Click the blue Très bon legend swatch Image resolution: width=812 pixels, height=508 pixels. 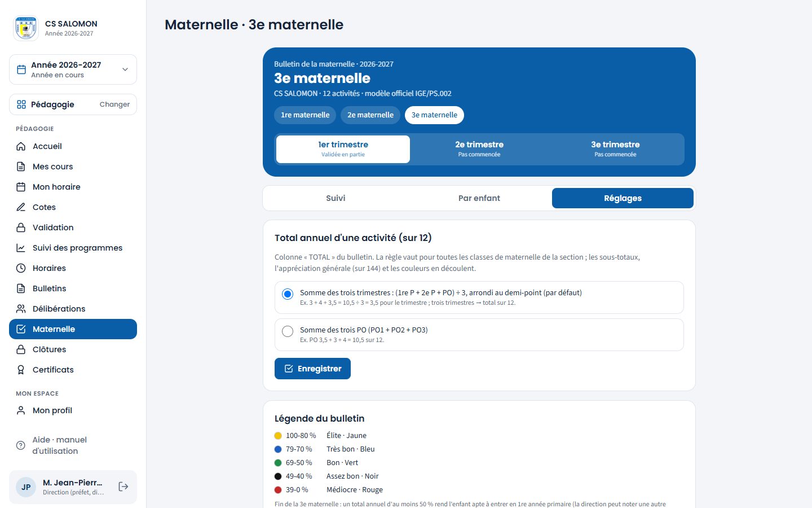click(x=278, y=449)
